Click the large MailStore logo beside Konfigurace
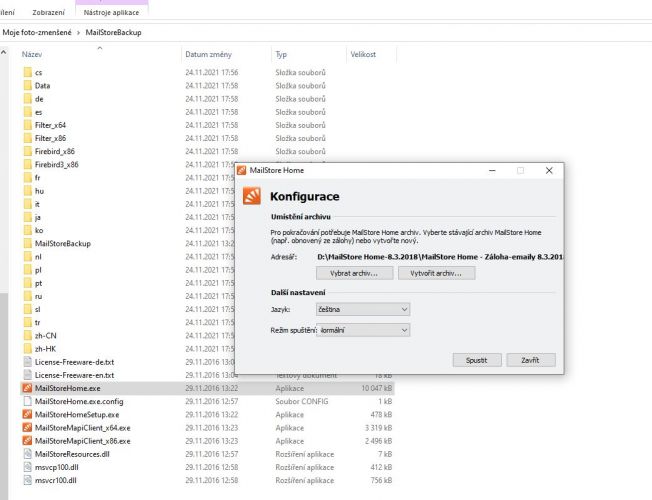 [252, 196]
